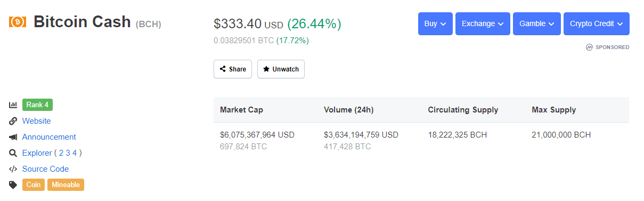The image size is (644, 201).
Task: Open the Buy dropdown
Action: tap(435, 24)
